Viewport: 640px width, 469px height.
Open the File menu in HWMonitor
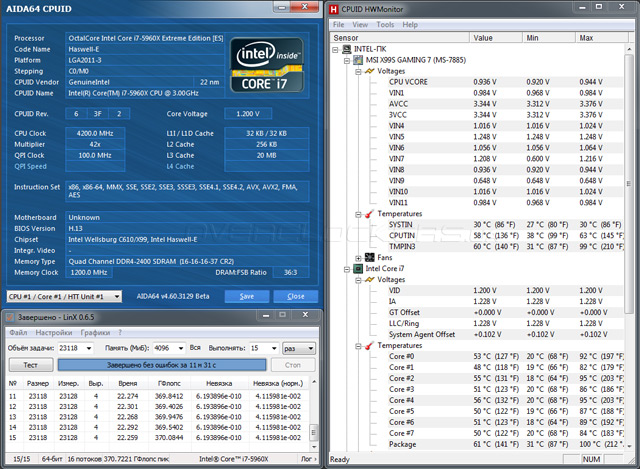(x=338, y=24)
